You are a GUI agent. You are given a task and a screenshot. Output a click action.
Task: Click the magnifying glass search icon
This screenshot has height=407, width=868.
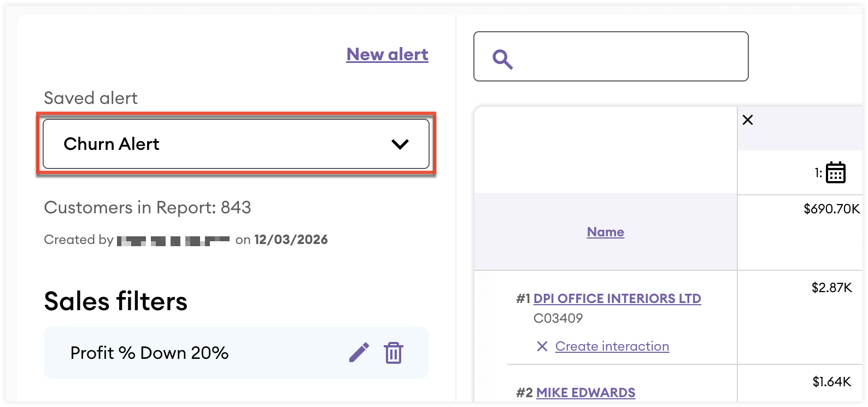(x=502, y=59)
